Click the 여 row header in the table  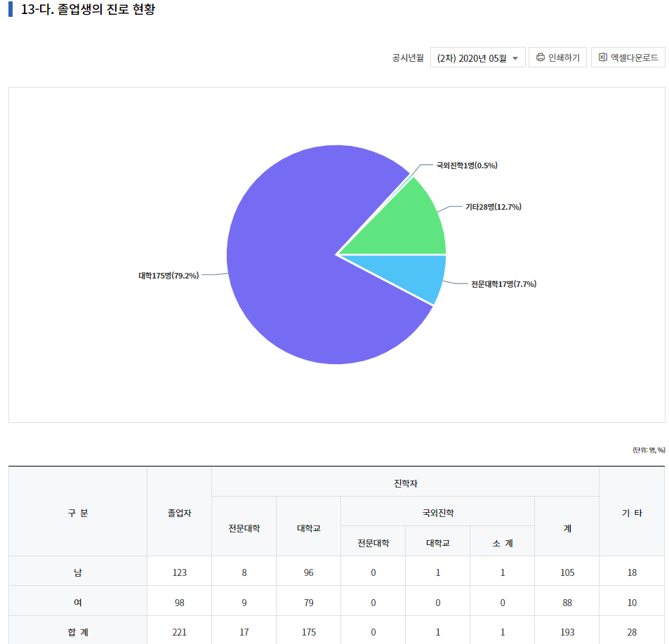[x=77, y=601]
